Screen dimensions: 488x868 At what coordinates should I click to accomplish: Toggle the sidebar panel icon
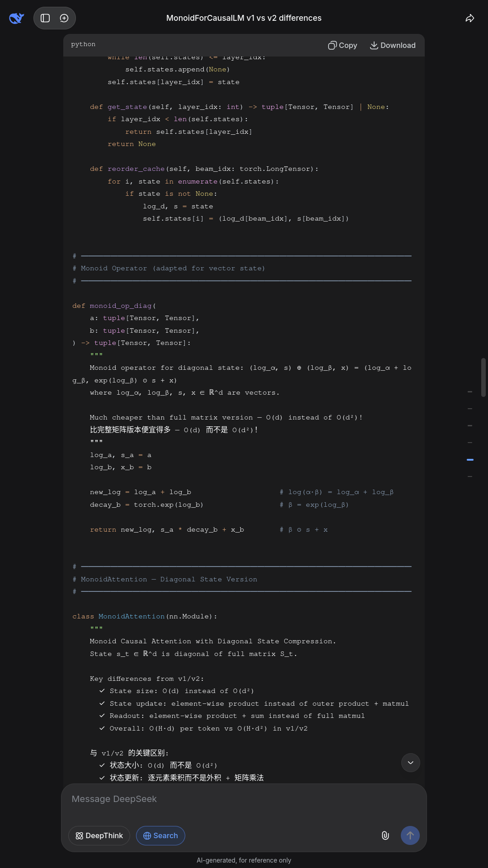tap(45, 18)
